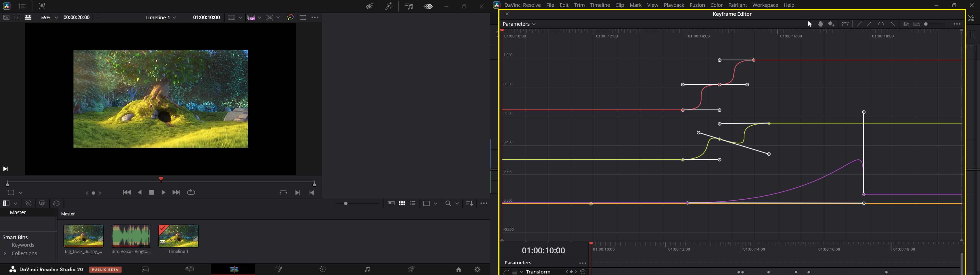
Task: Open the sound library music note icon
Action: pyautogui.click(x=409, y=6)
